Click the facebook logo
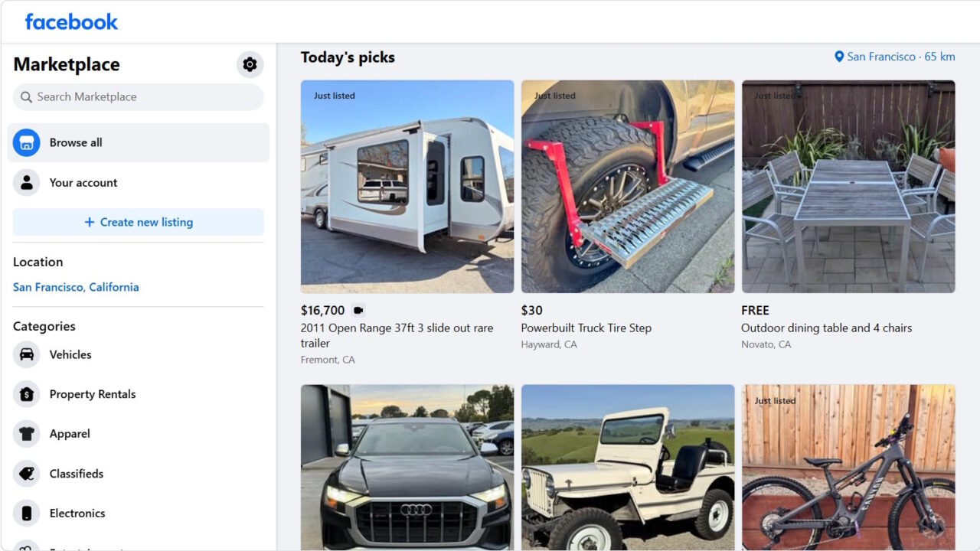 tap(70, 21)
